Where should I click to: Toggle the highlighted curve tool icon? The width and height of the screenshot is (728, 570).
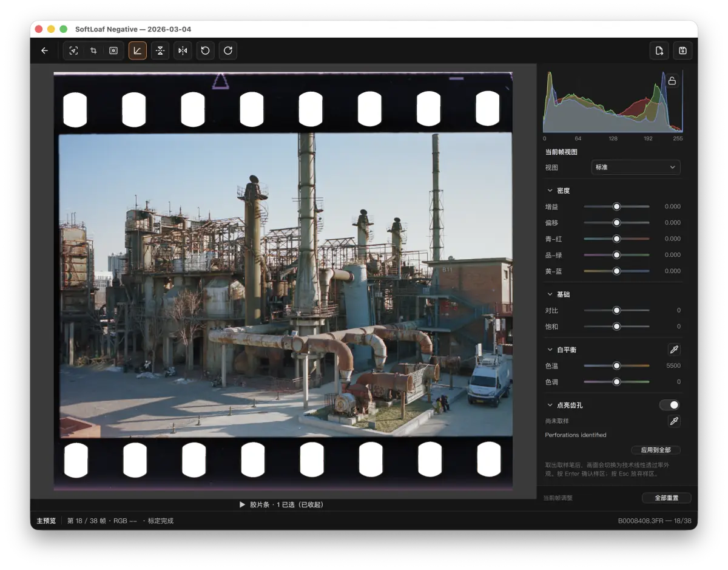pyautogui.click(x=138, y=50)
